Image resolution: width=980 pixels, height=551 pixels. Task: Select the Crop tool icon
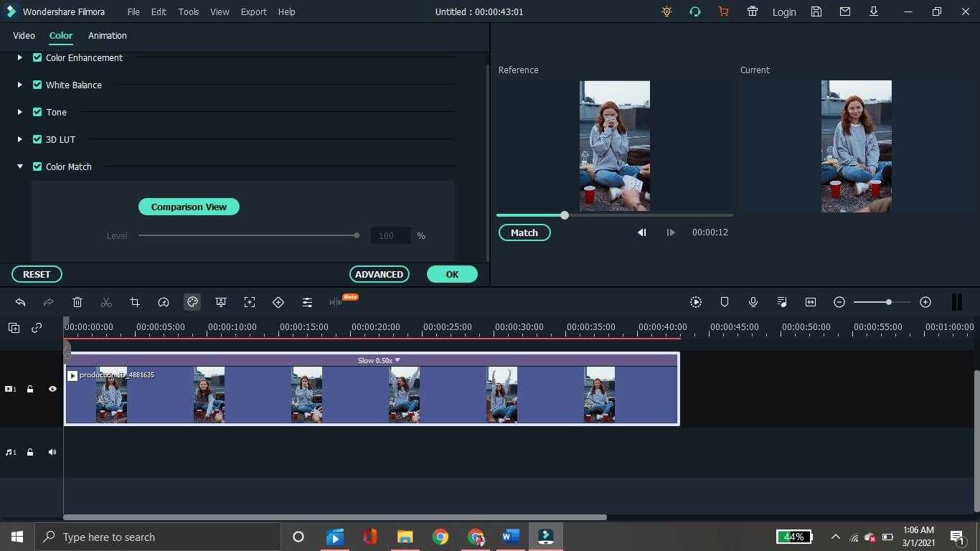(x=135, y=302)
